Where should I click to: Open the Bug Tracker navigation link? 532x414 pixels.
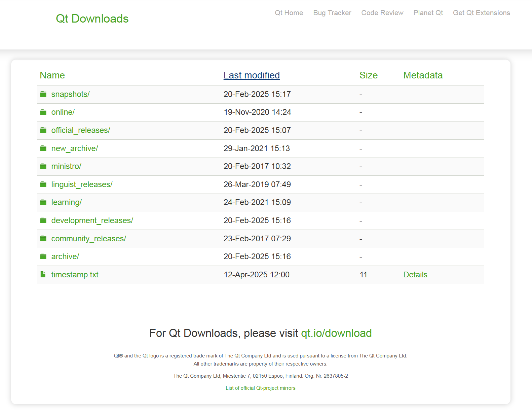(332, 13)
